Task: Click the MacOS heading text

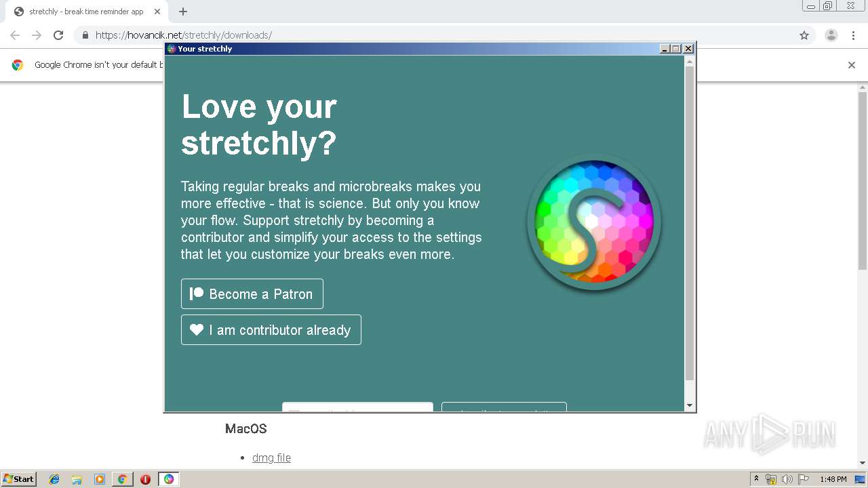Action: (x=246, y=428)
